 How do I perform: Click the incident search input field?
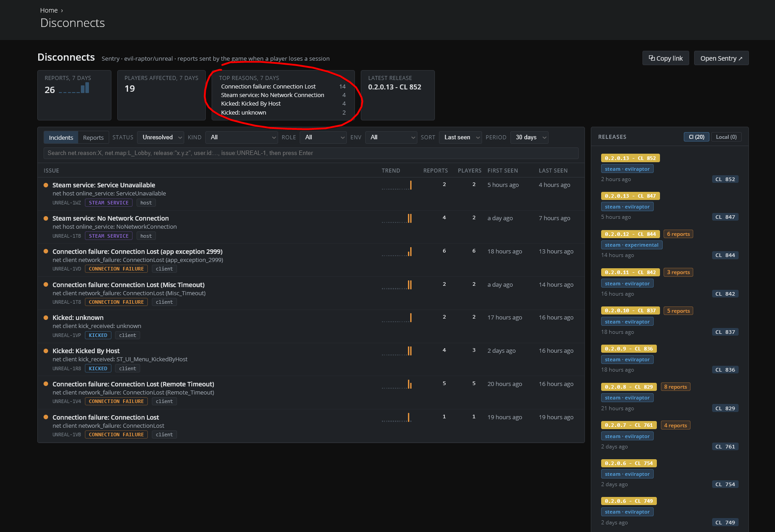coord(311,153)
